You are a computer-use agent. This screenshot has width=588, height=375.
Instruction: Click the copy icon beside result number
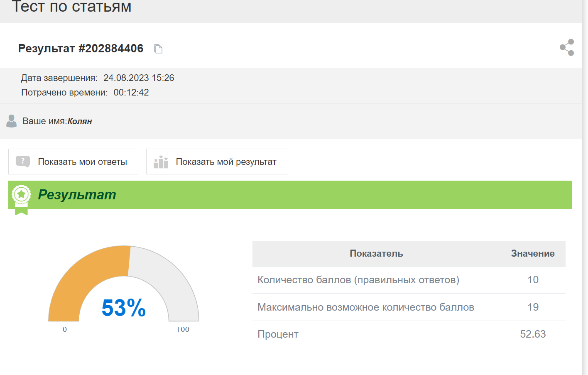[x=158, y=49]
